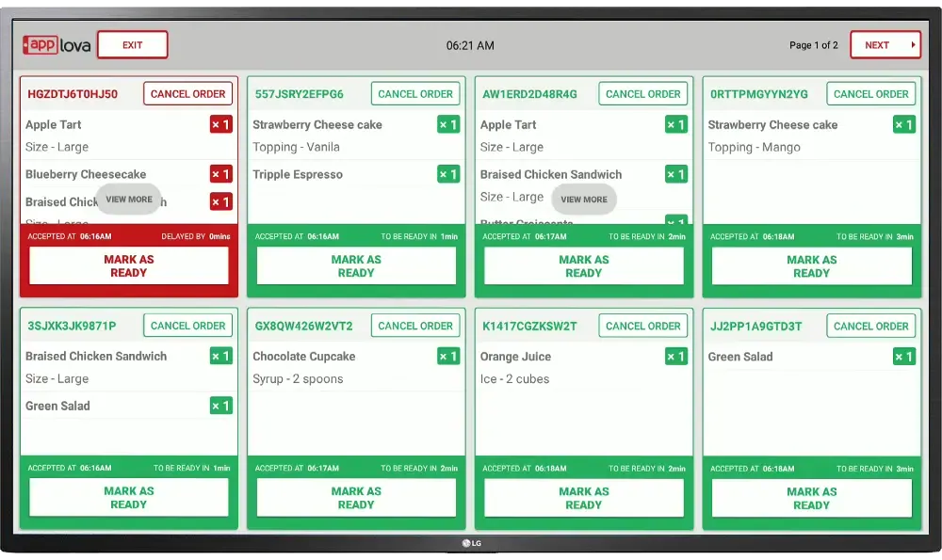Click the Chocolate Cupcake quantity badge

(448, 356)
